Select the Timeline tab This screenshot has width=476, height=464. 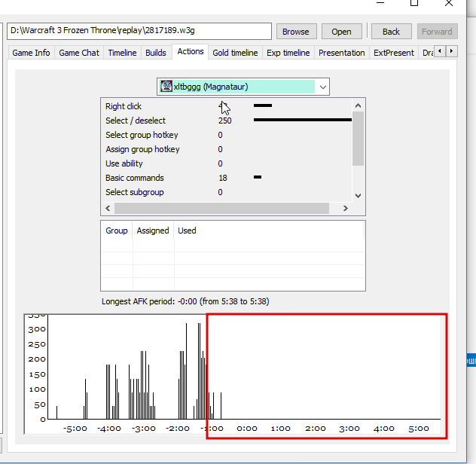(122, 53)
